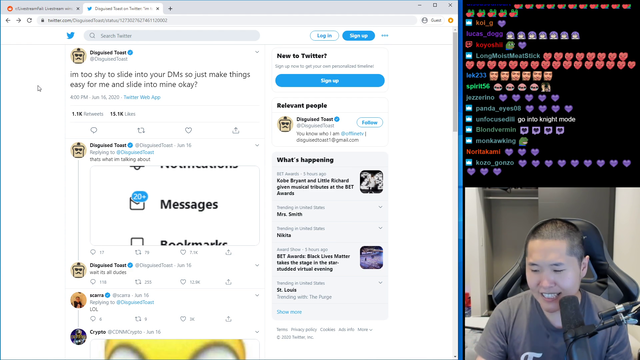
Task: Like 'wait its all dudes' tweet
Action: pos(183,282)
